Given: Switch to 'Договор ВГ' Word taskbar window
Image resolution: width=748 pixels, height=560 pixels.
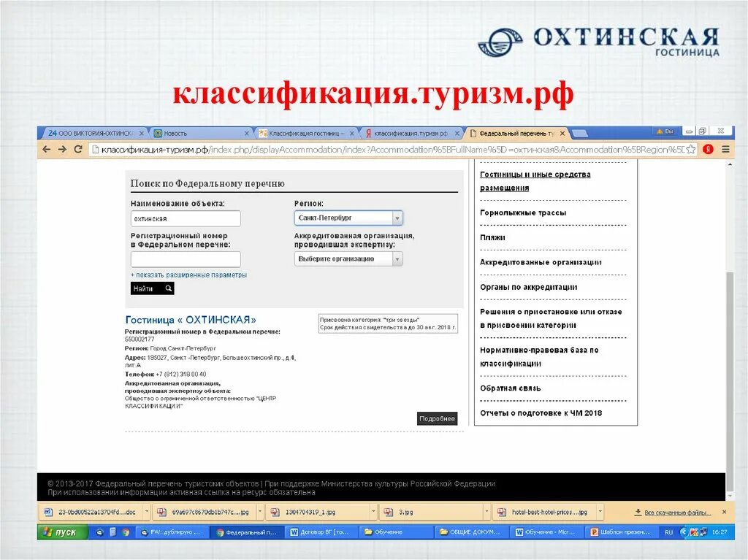Looking at the screenshot, I should coord(322,532).
